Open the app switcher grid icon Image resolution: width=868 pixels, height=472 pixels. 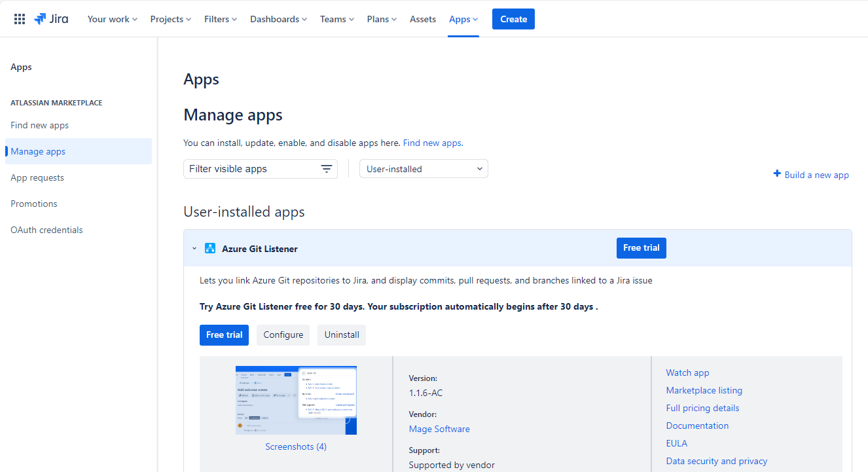coord(20,19)
